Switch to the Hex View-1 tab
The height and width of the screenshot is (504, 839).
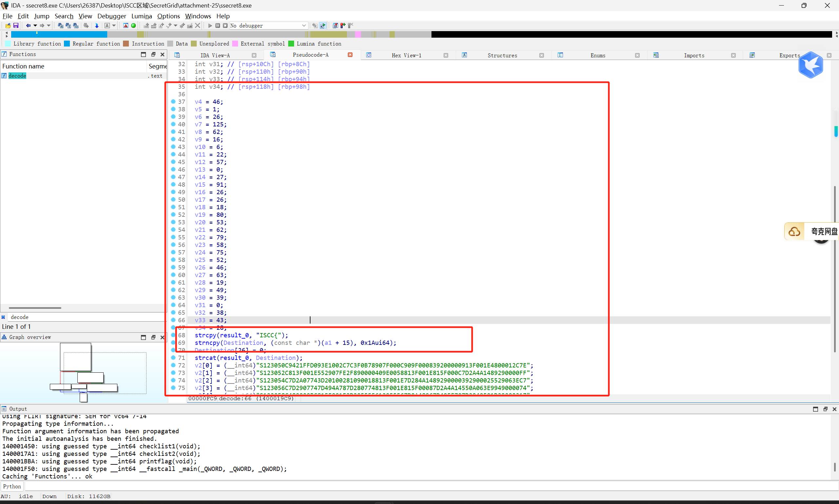point(406,55)
